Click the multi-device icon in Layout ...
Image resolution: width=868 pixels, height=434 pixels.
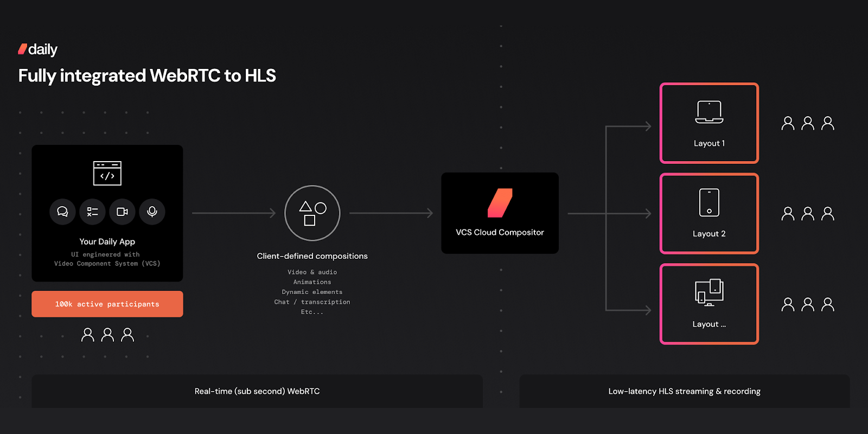[709, 292]
